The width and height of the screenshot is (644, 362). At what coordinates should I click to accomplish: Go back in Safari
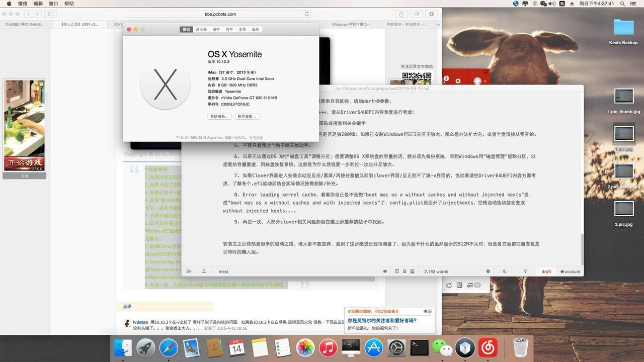point(28,14)
